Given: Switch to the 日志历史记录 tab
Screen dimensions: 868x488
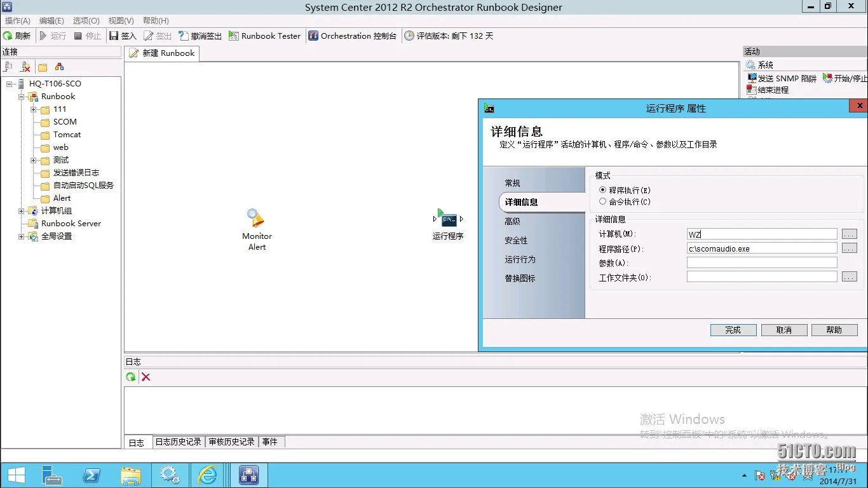Looking at the screenshot, I should click(x=179, y=442).
